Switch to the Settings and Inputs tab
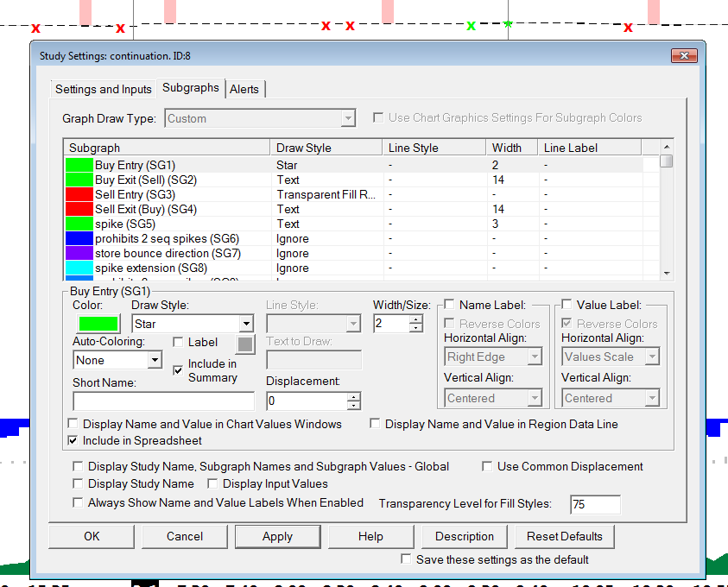Image resolution: width=728 pixels, height=587 pixels. [103, 89]
